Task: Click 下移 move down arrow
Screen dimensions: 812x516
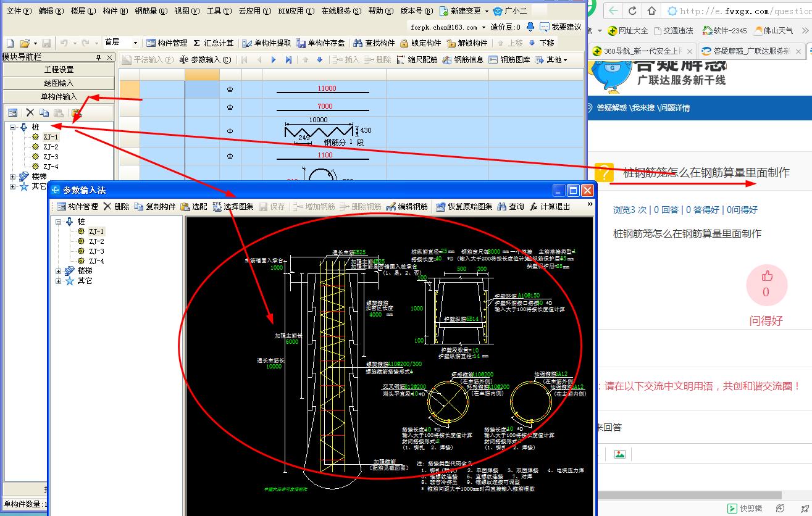Action: pos(542,43)
